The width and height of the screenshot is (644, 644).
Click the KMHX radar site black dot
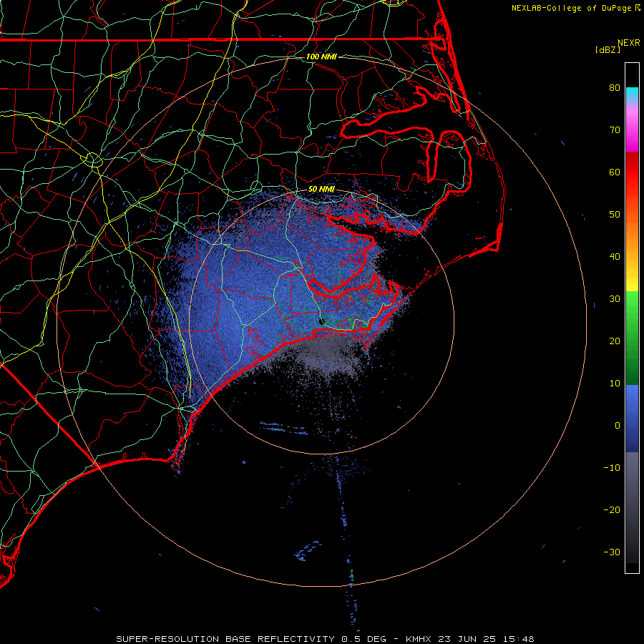point(322,321)
